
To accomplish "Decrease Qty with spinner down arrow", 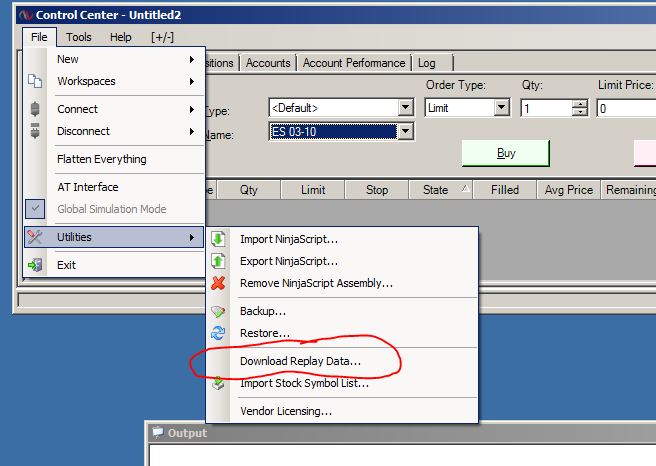I will click(x=579, y=112).
